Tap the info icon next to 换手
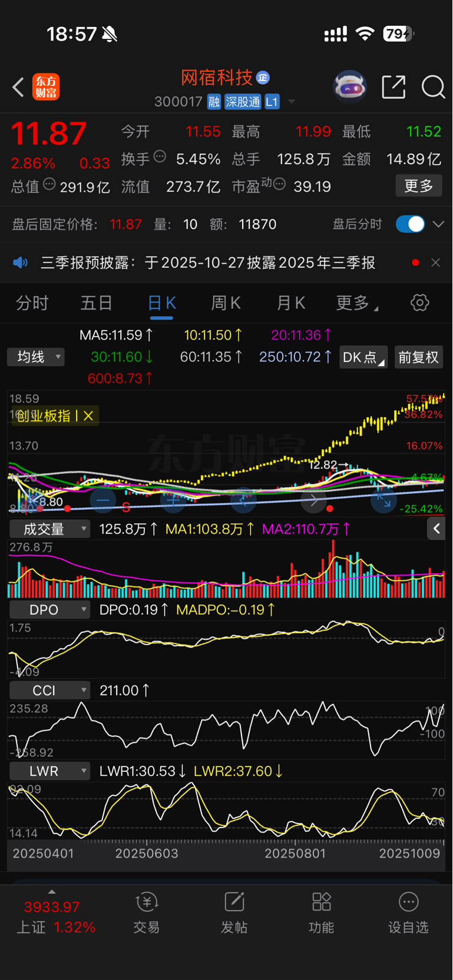The height and width of the screenshot is (980, 453). click(x=160, y=157)
